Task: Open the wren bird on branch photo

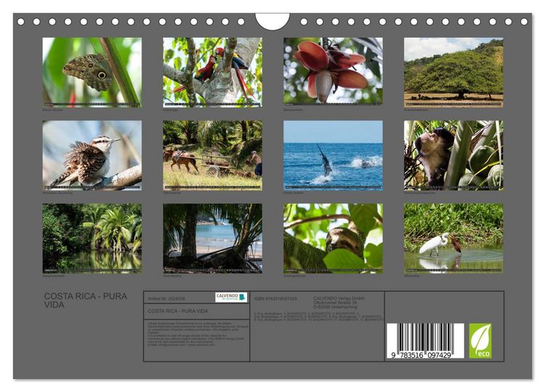Action: [x=92, y=155]
